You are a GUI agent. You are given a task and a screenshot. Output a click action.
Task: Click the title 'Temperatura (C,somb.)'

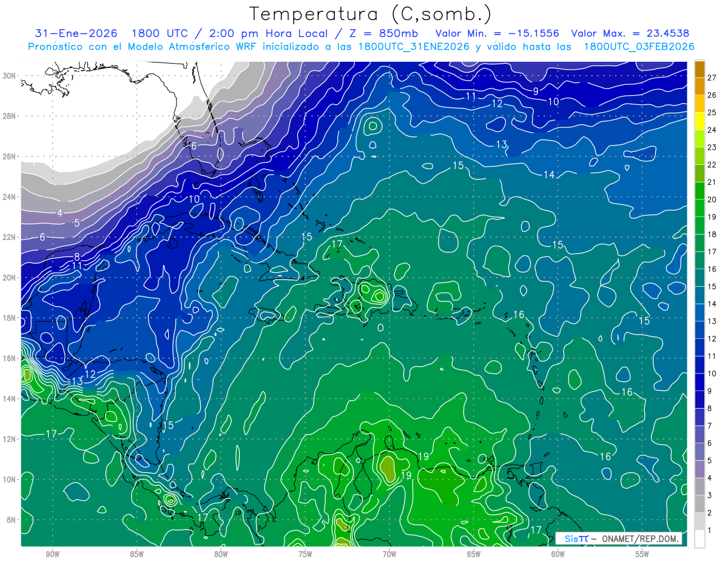(371, 13)
